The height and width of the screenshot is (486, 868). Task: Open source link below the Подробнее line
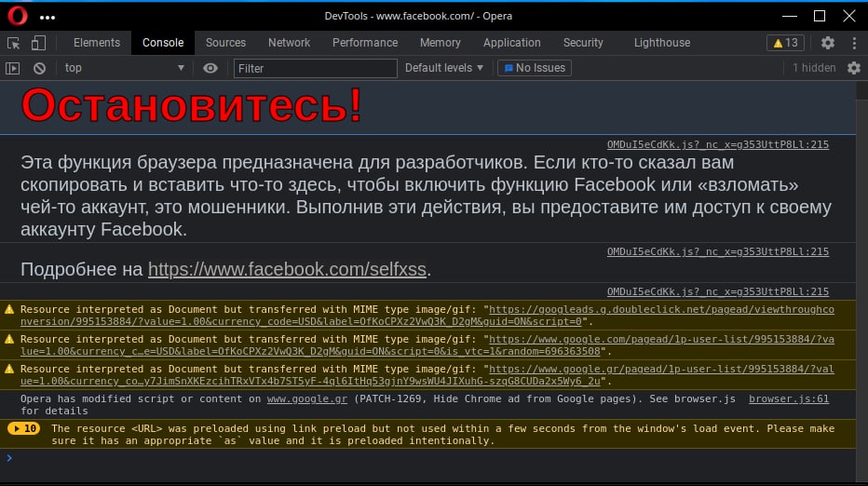[718, 291]
